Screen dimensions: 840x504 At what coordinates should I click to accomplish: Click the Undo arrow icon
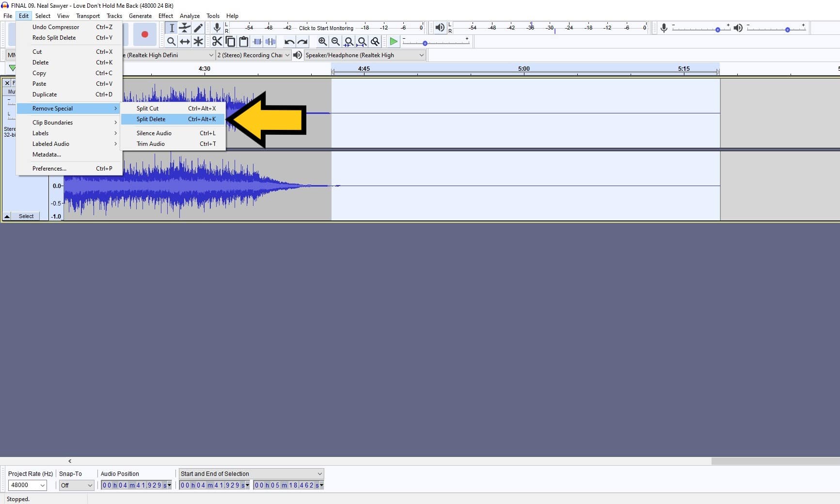(x=289, y=42)
